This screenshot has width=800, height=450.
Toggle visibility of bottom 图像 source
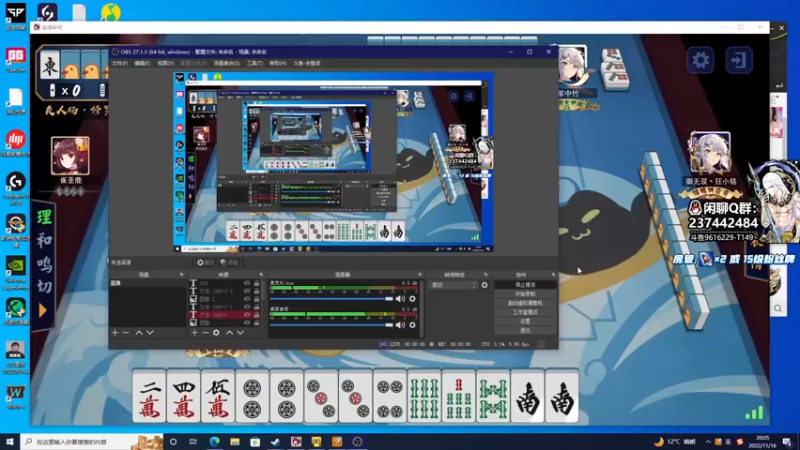(247, 323)
